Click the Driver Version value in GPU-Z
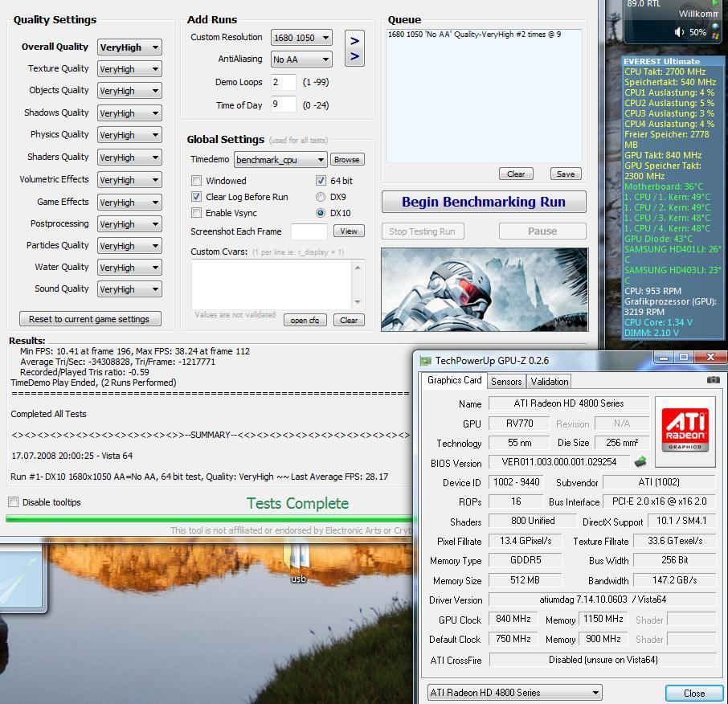Screen dimensions: 728x704 [602, 600]
